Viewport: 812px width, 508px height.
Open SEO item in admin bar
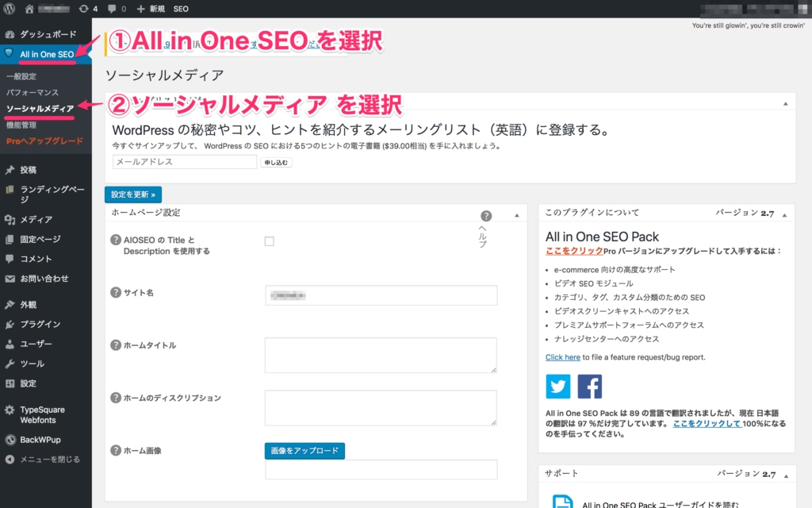click(181, 9)
